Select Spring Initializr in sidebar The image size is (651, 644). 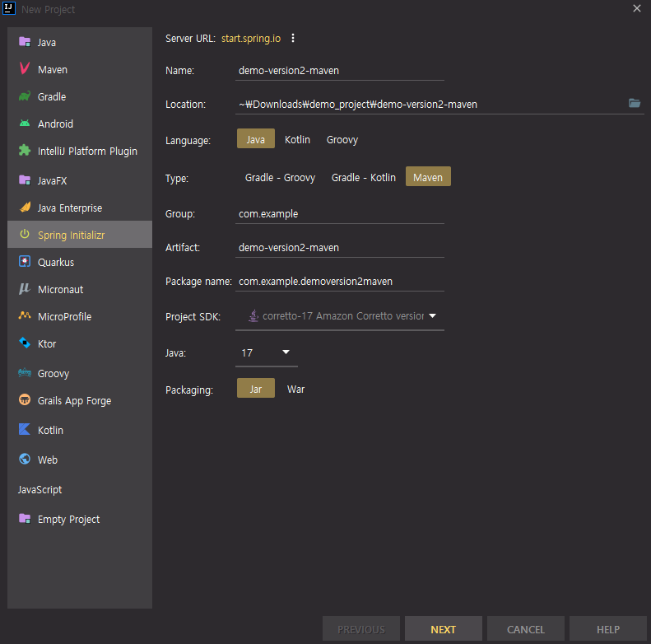pos(80,235)
